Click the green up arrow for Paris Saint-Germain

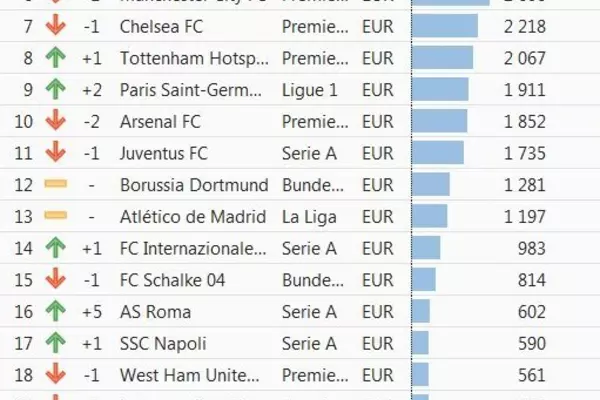point(55,90)
